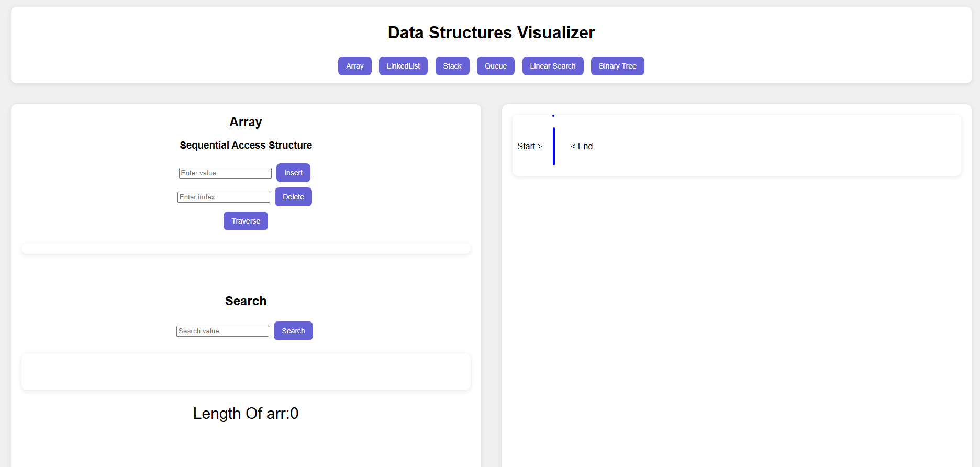
Task: Switch to Binary Tree tab
Action: coord(617,66)
